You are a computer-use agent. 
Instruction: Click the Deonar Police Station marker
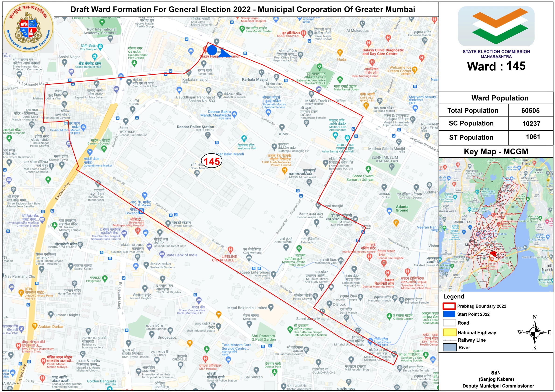click(208, 135)
